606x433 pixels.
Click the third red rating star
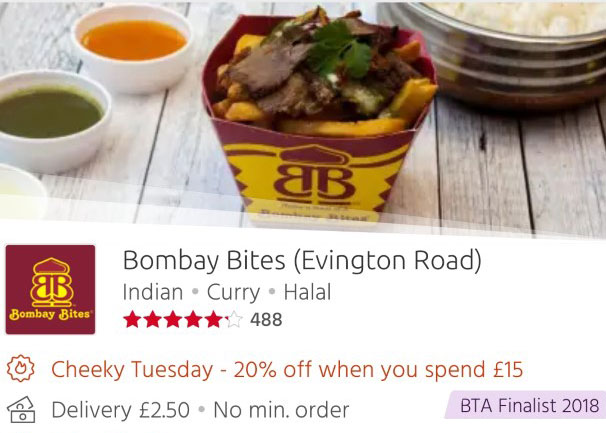[x=173, y=320]
